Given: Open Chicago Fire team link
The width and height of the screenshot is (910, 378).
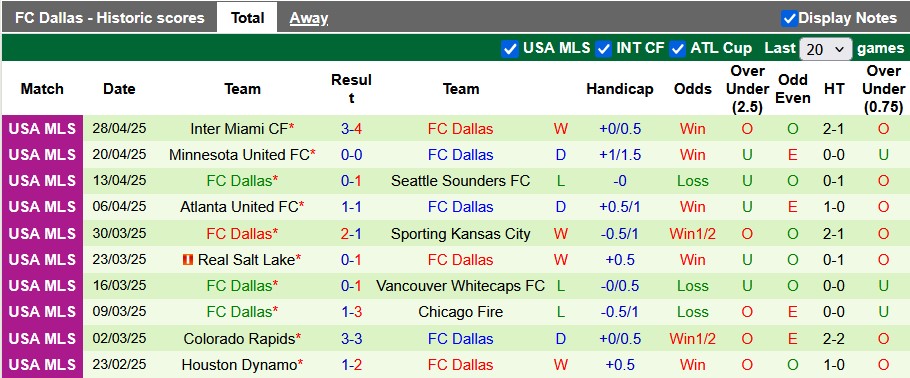Looking at the screenshot, I should 460,312.
